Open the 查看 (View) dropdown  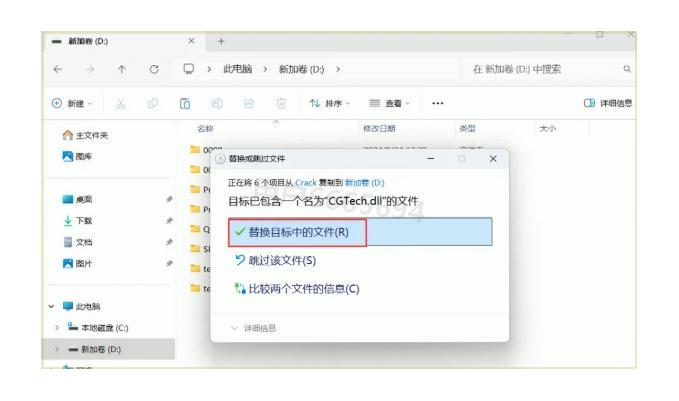389,103
